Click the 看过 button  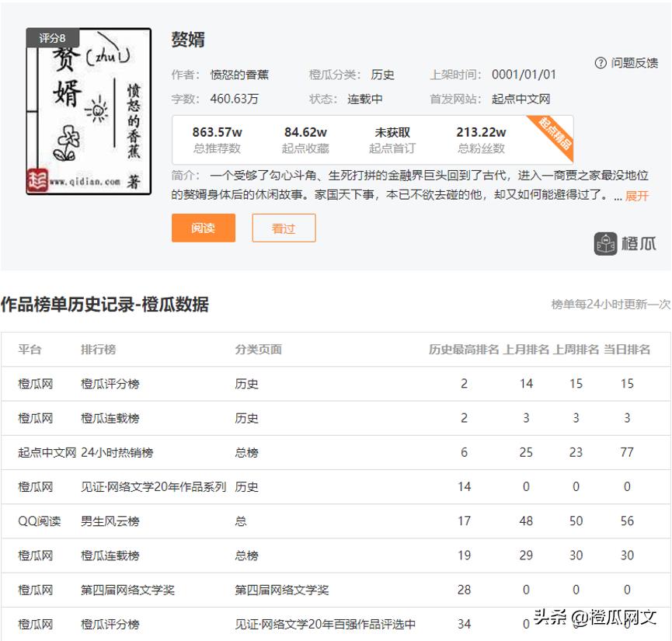pyautogui.click(x=284, y=228)
